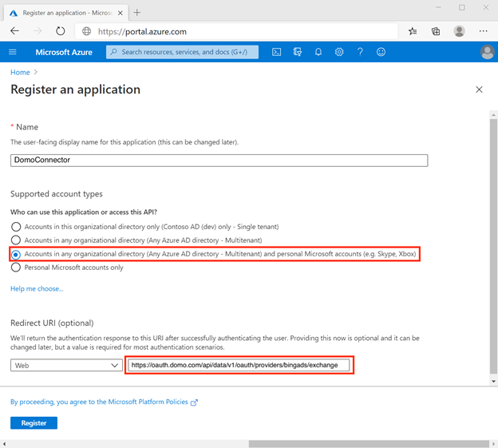498x448 pixels.
Task: Open a new browser tab
Action: [137, 13]
